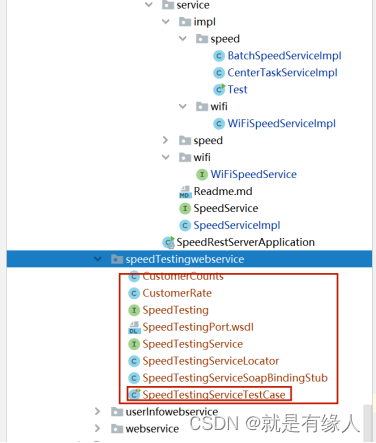This screenshot has width=376, height=443.
Task: Click the SpeedRestServerApplication run icon
Action: click(x=168, y=242)
